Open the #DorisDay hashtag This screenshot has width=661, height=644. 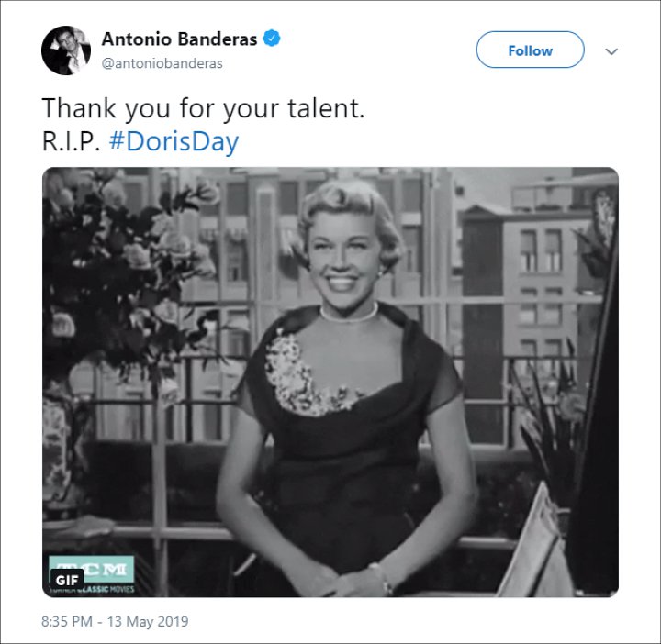pyautogui.click(x=174, y=141)
